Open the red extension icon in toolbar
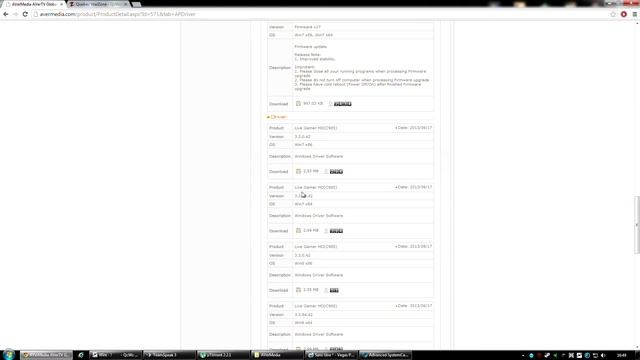The image size is (640, 360). [x=624, y=14]
